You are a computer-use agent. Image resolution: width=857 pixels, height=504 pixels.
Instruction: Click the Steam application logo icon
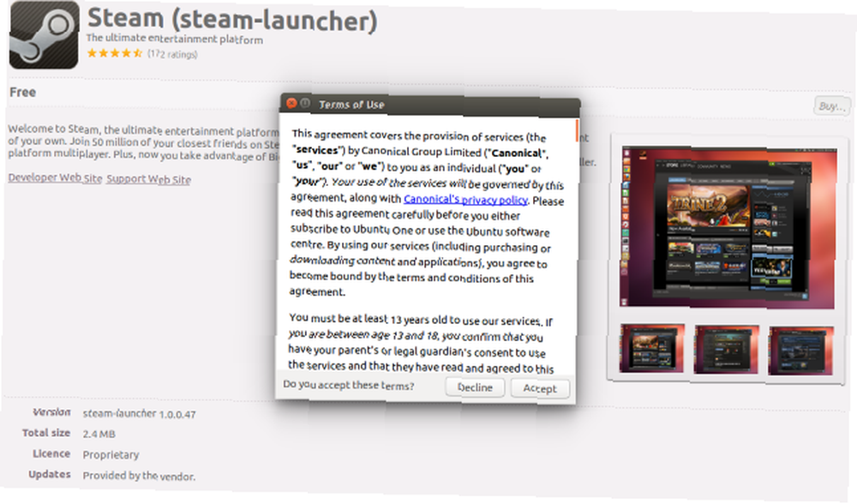45,35
